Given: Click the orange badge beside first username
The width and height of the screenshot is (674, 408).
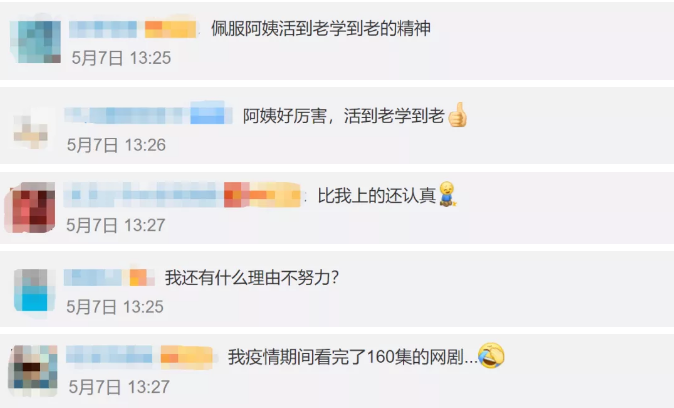Looking at the screenshot, I should coord(170,29).
